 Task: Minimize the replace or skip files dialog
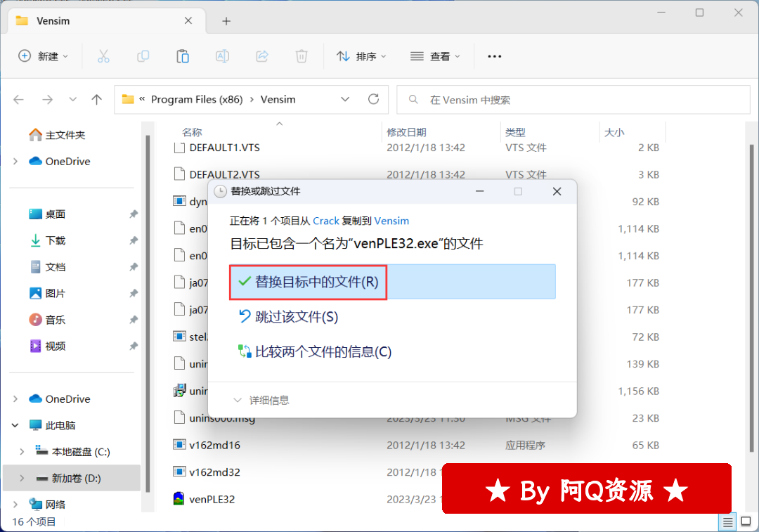point(480,192)
